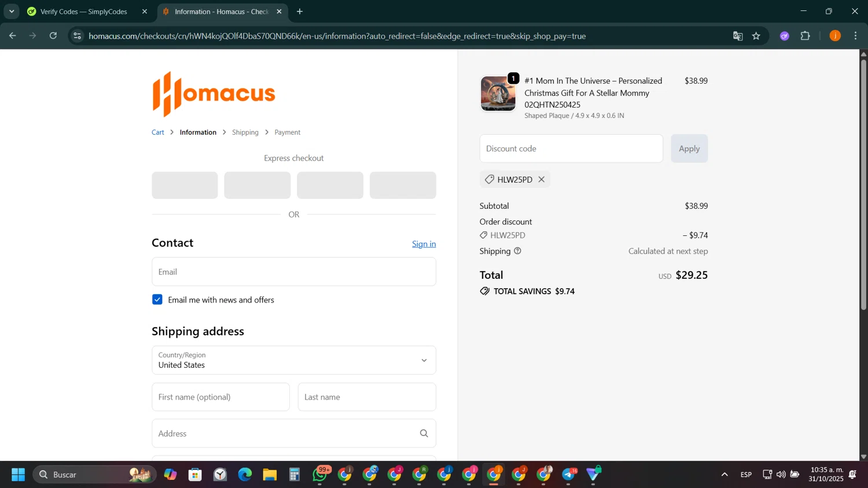Open File Explorer from the taskbar

tap(270, 475)
